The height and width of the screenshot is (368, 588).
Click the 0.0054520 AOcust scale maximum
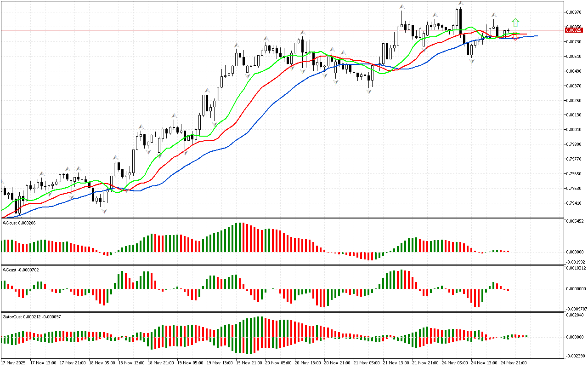click(x=576, y=222)
